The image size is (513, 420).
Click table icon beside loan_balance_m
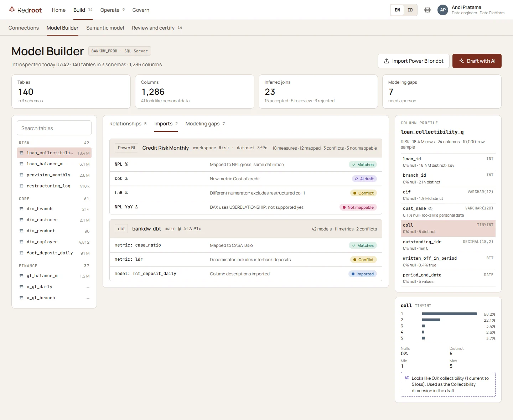(21, 164)
